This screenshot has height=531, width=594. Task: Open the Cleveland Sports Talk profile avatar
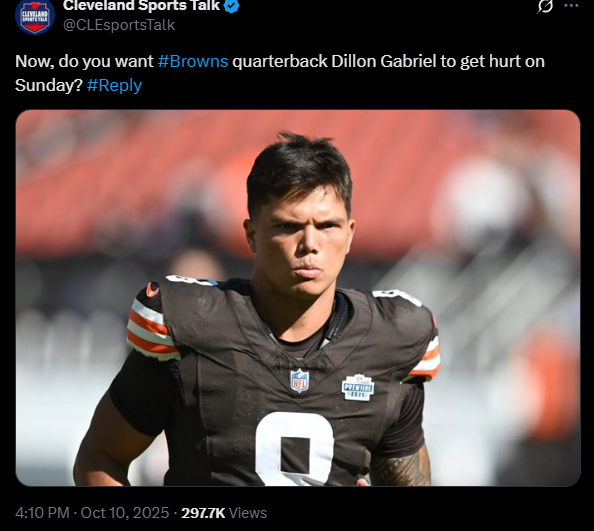click(x=35, y=16)
